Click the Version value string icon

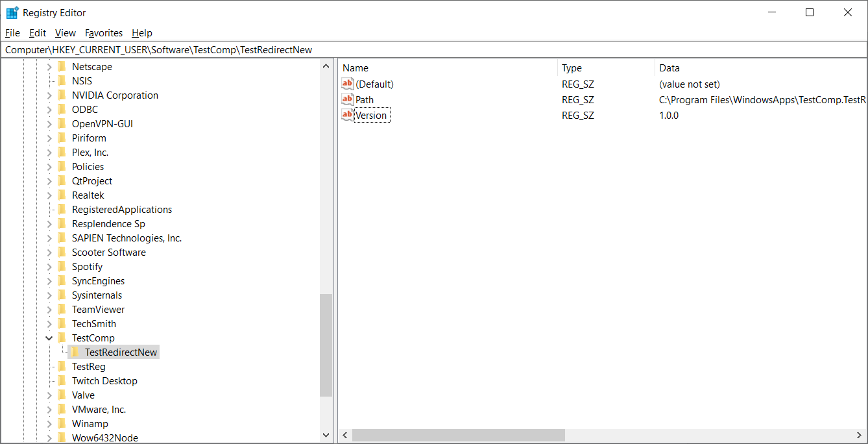(348, 115)
